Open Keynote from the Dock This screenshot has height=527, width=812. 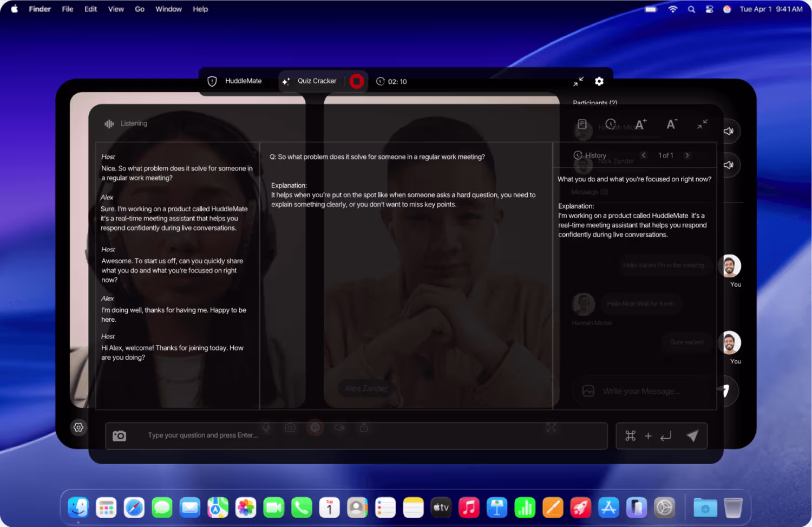click(496, 508)
